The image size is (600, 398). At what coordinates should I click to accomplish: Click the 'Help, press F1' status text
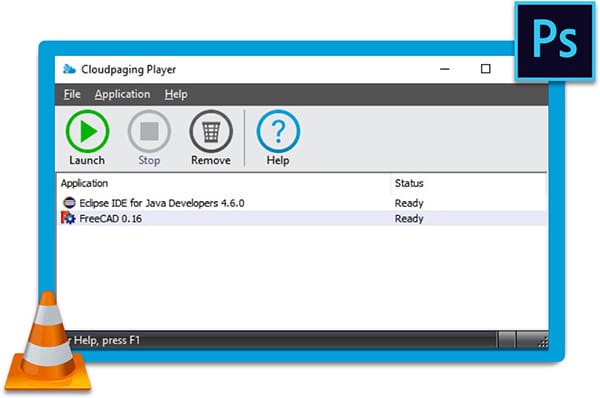tap(106, 340)
